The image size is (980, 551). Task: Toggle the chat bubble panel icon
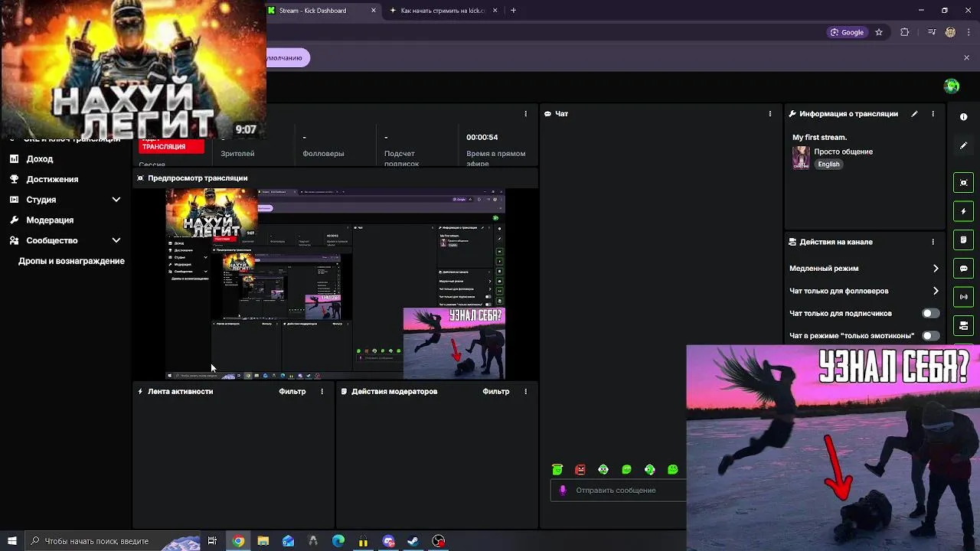click(x=963, y=269)
